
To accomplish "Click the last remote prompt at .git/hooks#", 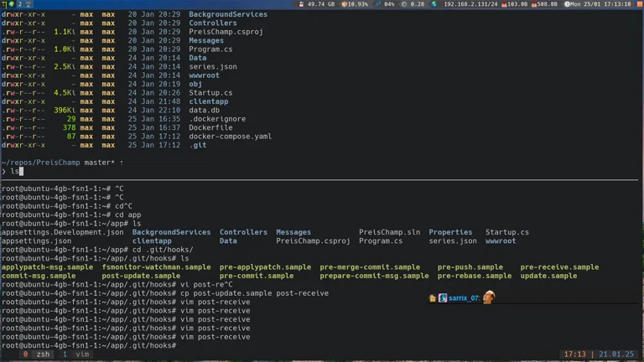I will 88,345.
